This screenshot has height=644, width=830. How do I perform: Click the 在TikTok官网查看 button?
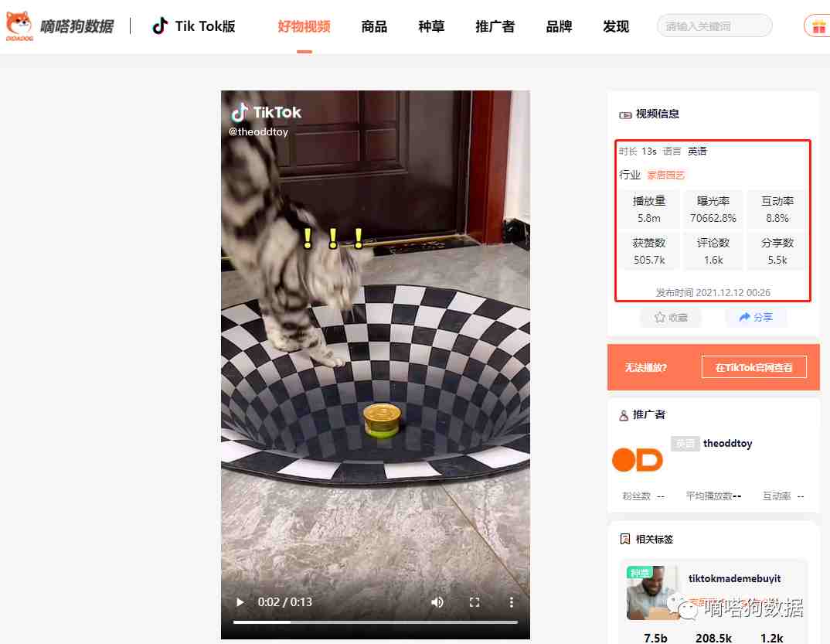click(x=753, y=367)
